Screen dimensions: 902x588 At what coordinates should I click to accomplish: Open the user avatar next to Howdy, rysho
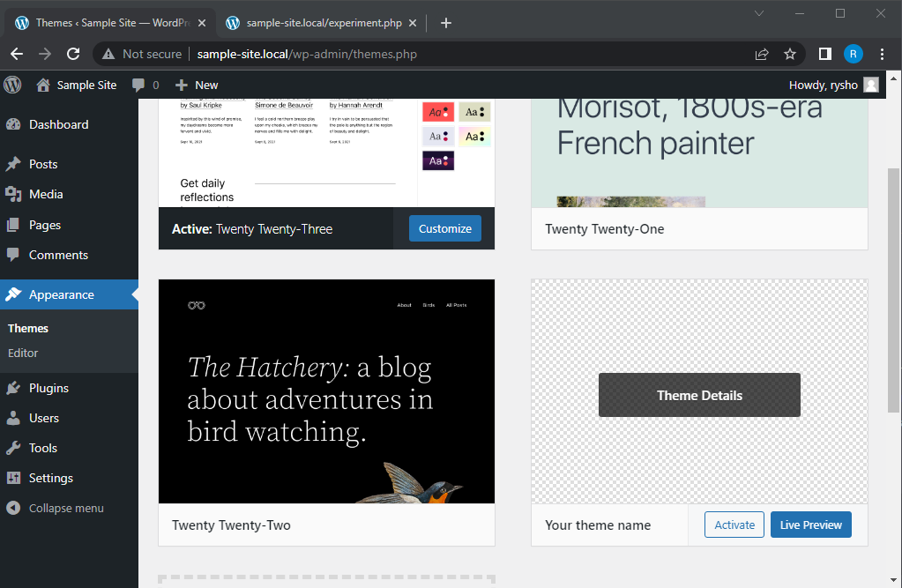point(871,86)
